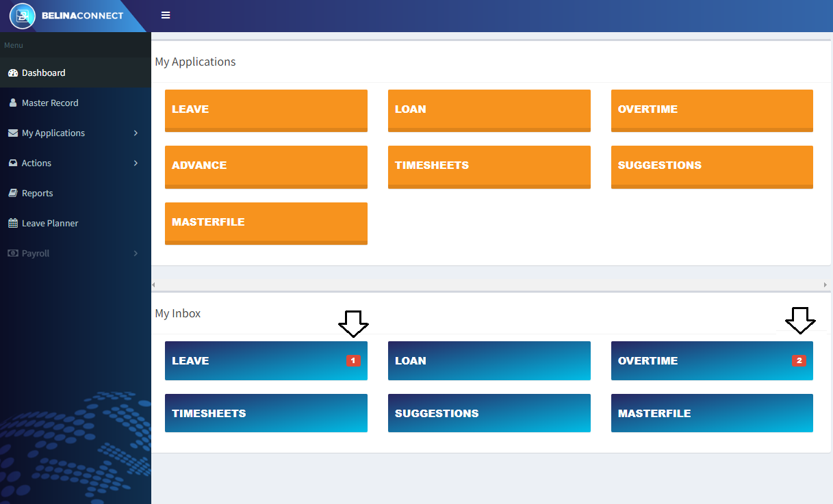Image resolution: width=833 pixels, height=504 pixels.
Task: Select My Applications sidebar item
Action: [x=75, y=133]
